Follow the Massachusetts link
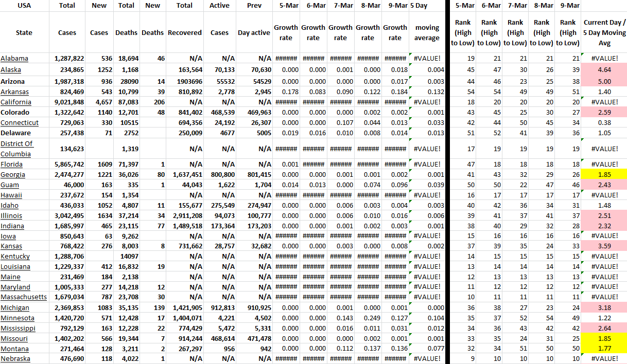Screen dimensions: 627x364 coord(24,297)
